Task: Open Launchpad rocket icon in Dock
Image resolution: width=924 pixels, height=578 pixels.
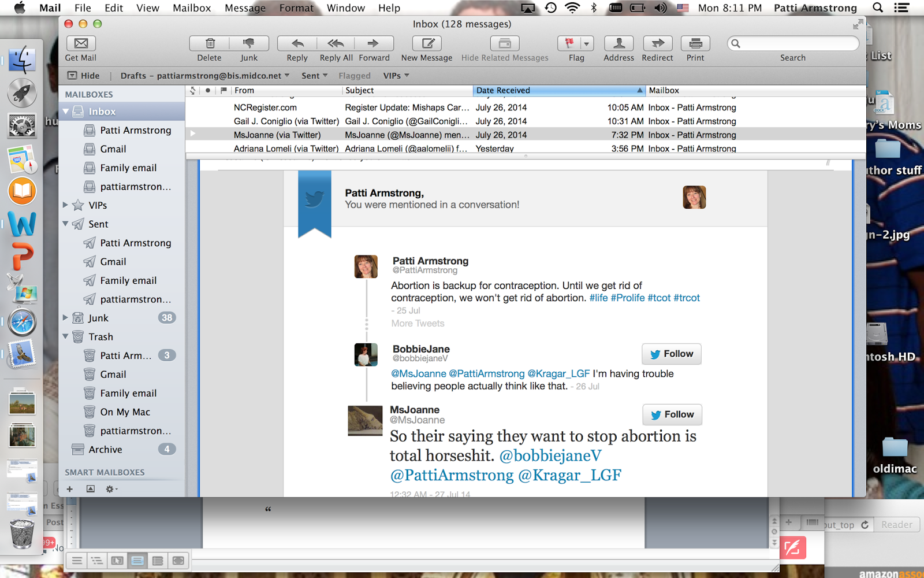Action: (22, 92)
